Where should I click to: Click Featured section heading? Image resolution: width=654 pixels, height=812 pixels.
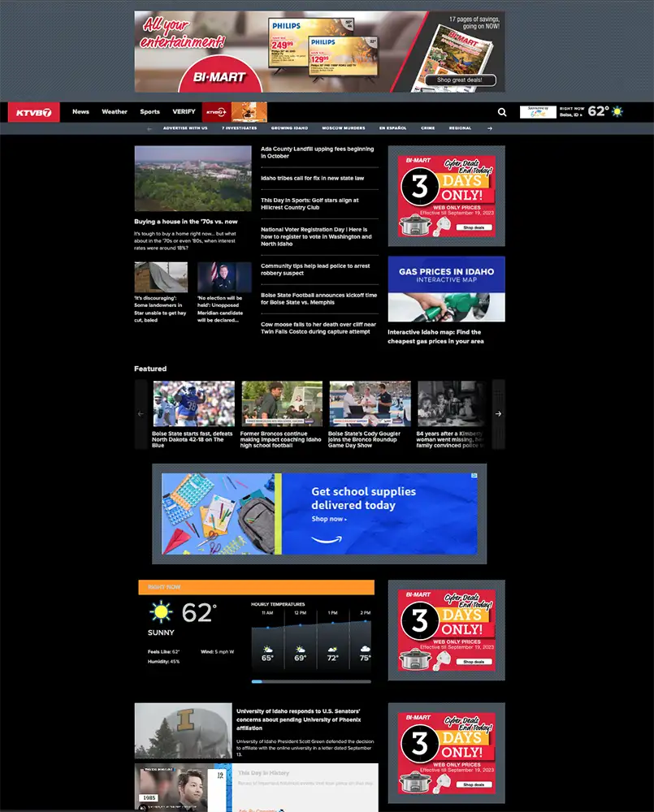pyautogui.click(x=150, y=369)
